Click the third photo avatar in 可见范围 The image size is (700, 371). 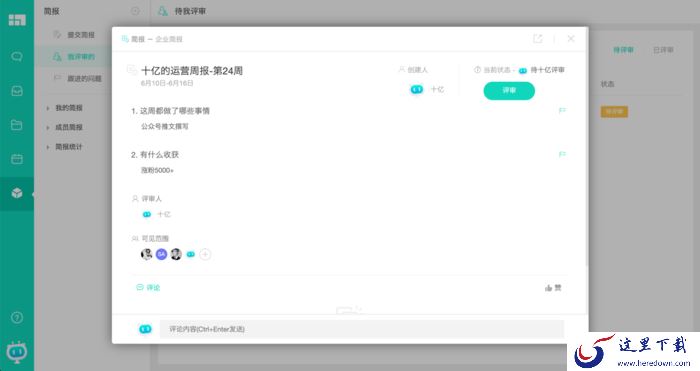coord(176,254)
